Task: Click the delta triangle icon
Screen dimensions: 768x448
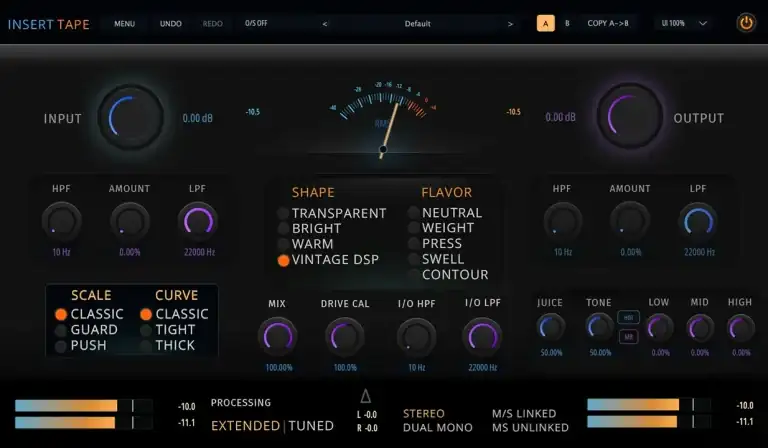Action: point(365,396)
